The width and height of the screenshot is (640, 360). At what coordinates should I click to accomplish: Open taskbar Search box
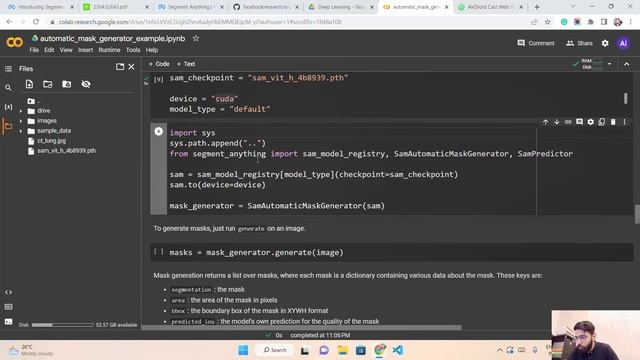click(x=274, y=350)
